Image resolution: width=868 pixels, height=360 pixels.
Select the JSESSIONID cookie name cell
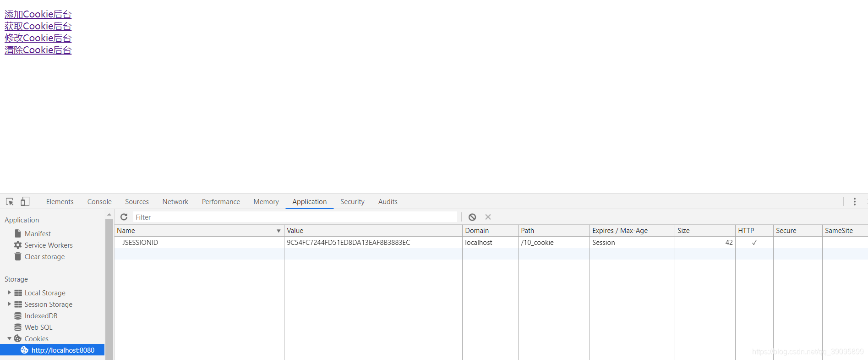[x=199, y=243]
